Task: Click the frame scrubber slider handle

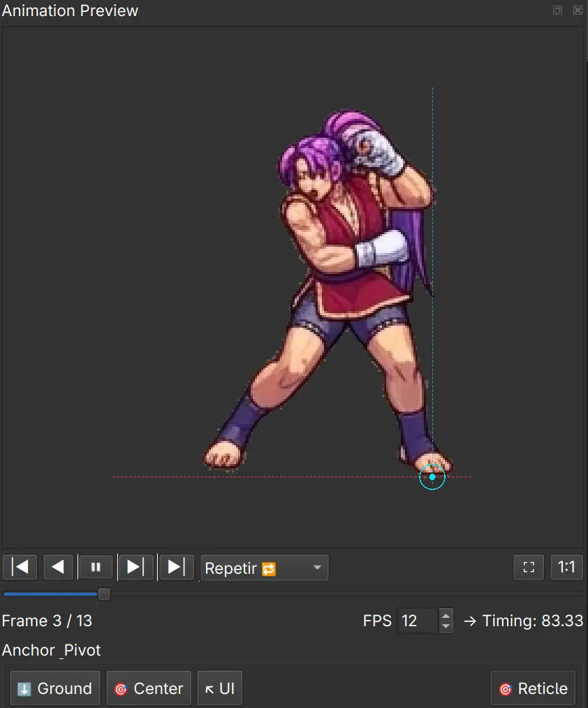Action: (x=104, y=594)
